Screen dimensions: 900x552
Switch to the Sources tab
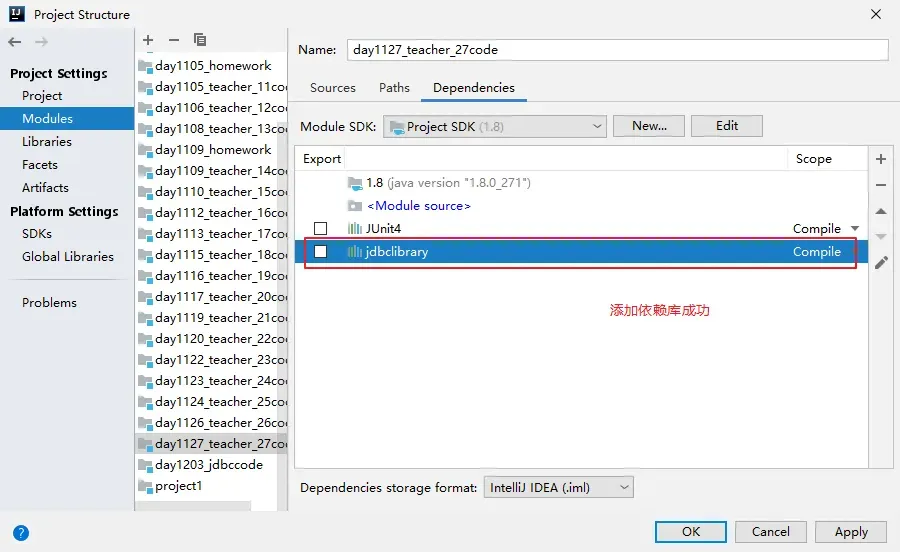pos(333,88)
